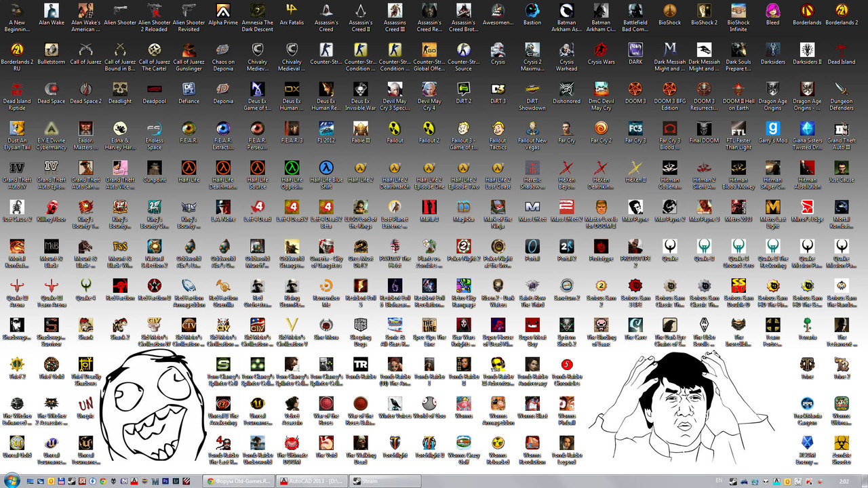Screen dimensions: 868x488
Task: Open the Thief Gold shortcut
Action: coord(52,369)
